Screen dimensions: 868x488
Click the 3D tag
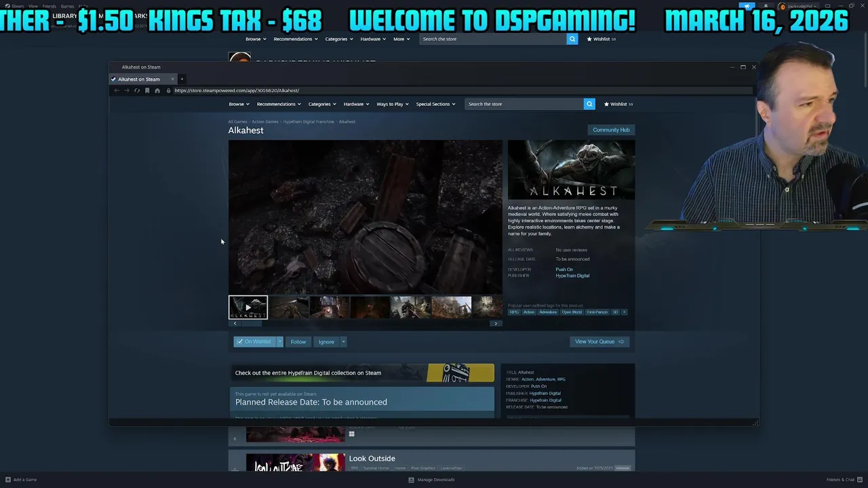tap(616, 312)
